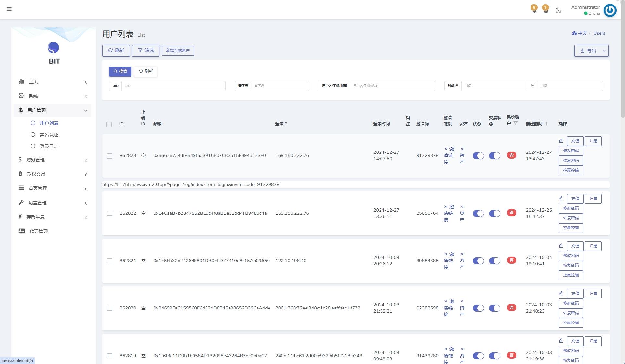Click 新增系统账户 button

178,51
